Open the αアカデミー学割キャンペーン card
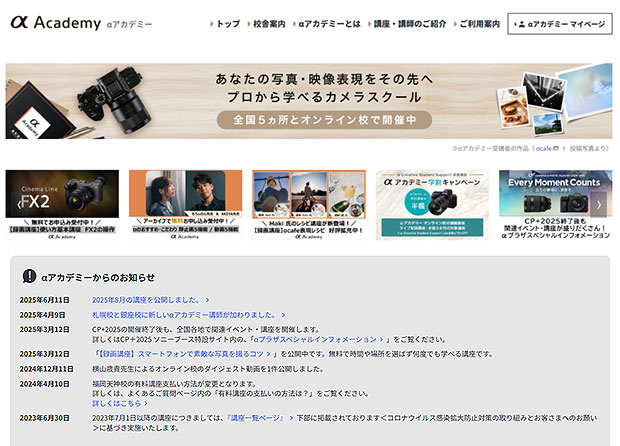This screenshot has width=620, height=446. (x=432, y=205)
